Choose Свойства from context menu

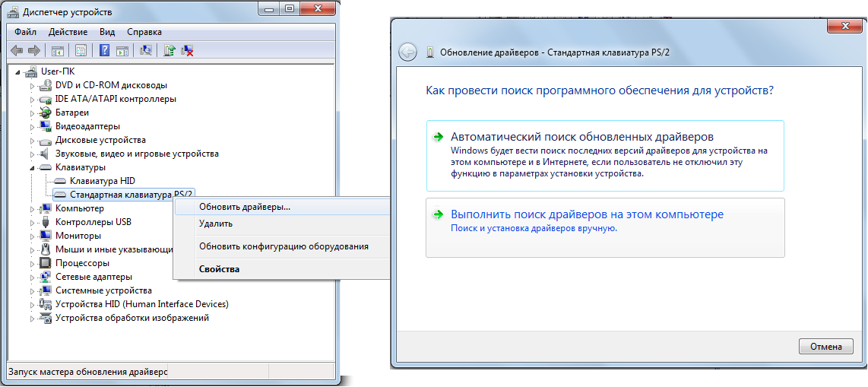click(x=281, y=269)
